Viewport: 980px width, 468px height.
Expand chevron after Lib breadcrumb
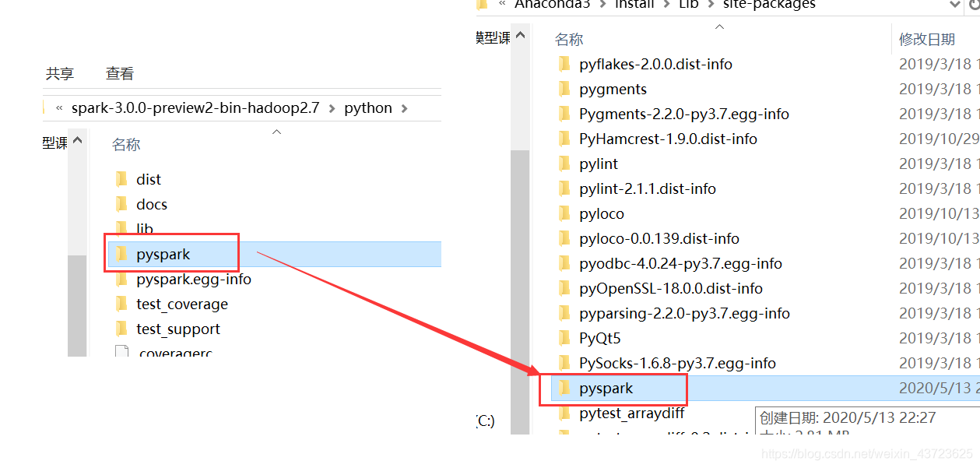[x=711, y=5]
